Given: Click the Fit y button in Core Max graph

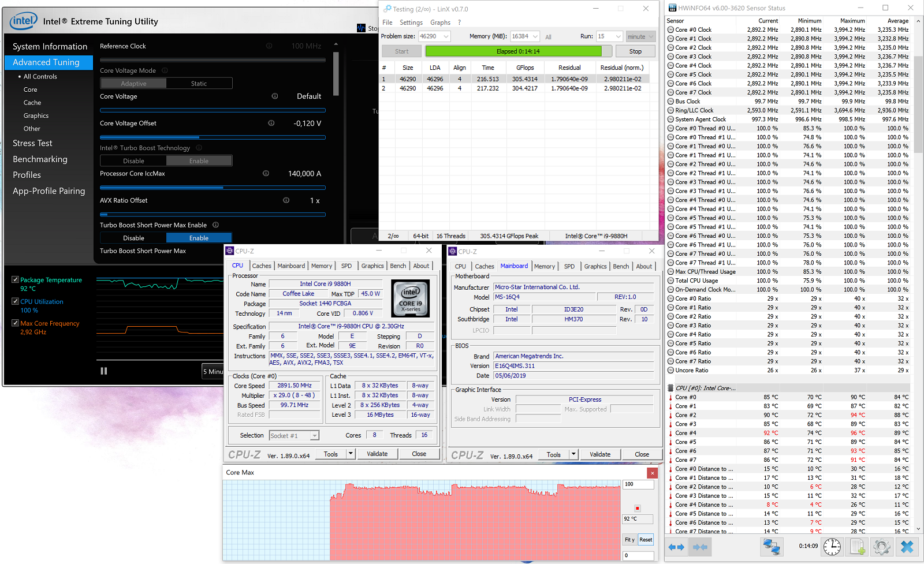Looking at the screenshot, I should [x=629, y=540].
